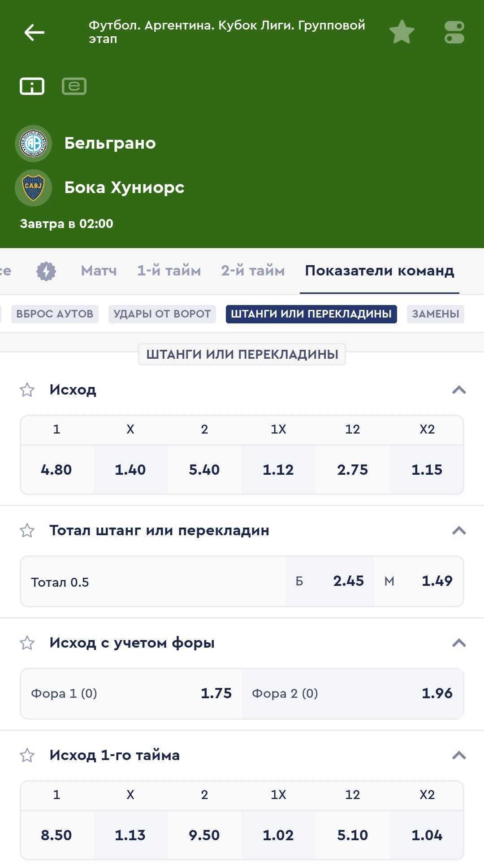Click the Бока Хуниорс team crest
Viewport: 484px width, 868px height.
click(x=34, y=188)
